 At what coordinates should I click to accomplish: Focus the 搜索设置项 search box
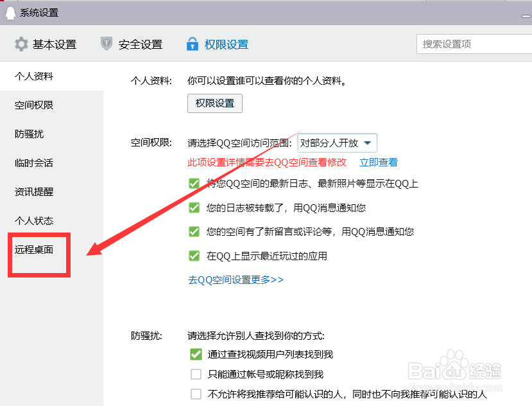(x=474, y=44)
